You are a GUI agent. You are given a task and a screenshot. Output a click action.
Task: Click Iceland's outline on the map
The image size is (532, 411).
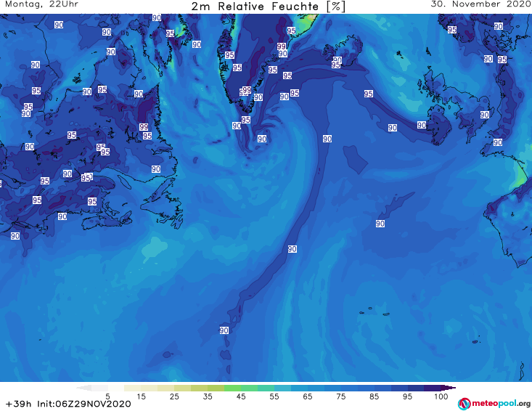click(343, 52)
